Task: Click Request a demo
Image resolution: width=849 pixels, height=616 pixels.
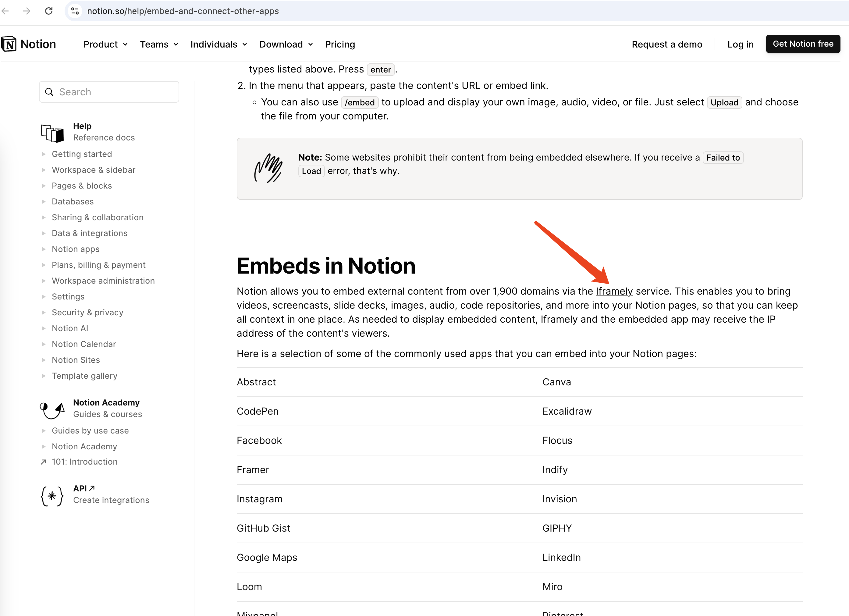Action: 667,44
